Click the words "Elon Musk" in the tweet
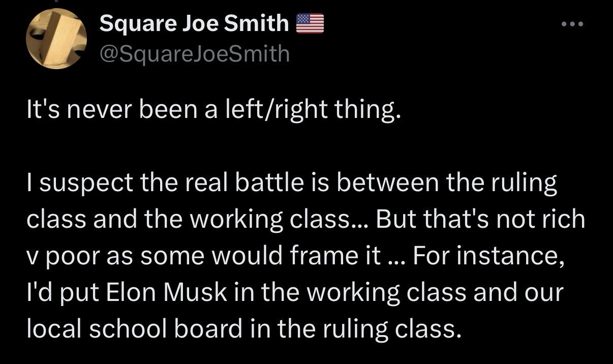This screenshot has width=613, height=364. click(x=157, y=293)
